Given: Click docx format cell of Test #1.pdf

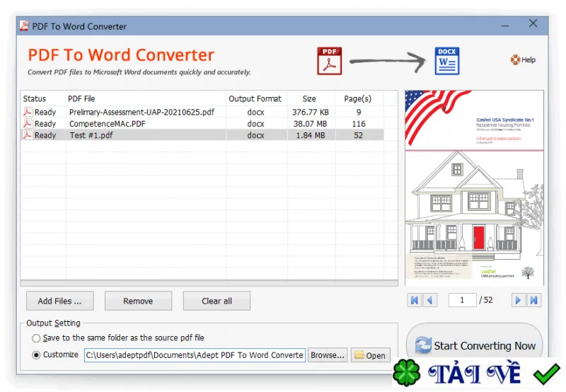Looking at the screenshot, I should click(x=256, y=135).
